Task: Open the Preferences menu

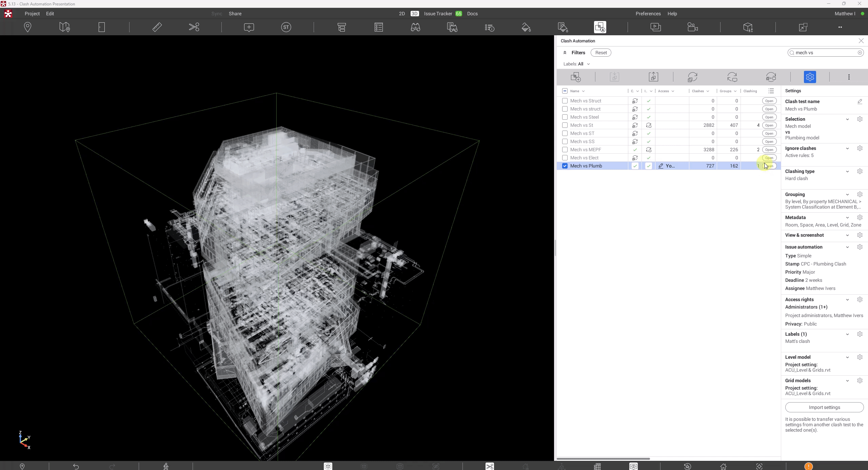Action: coord(648,14)
